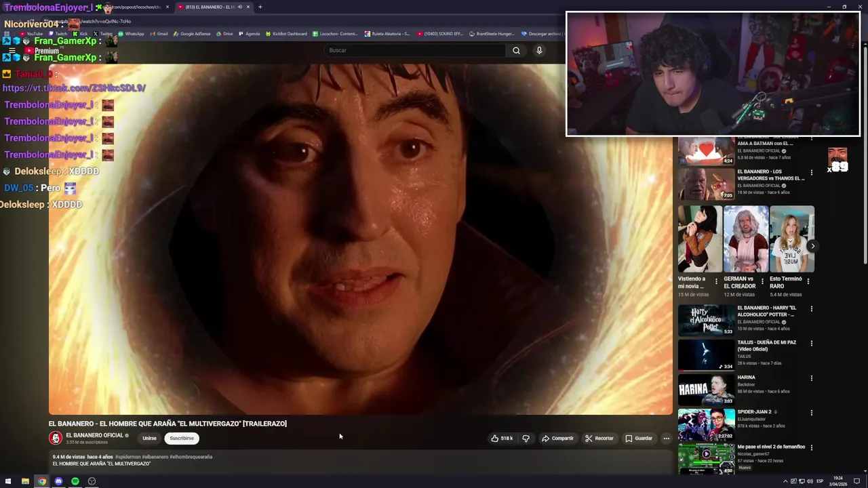Image resolution: width=868 pixels, height=488 pixels.
Task: Open the YouTube hamburger guide menu
Action: [x=12, y=51]
